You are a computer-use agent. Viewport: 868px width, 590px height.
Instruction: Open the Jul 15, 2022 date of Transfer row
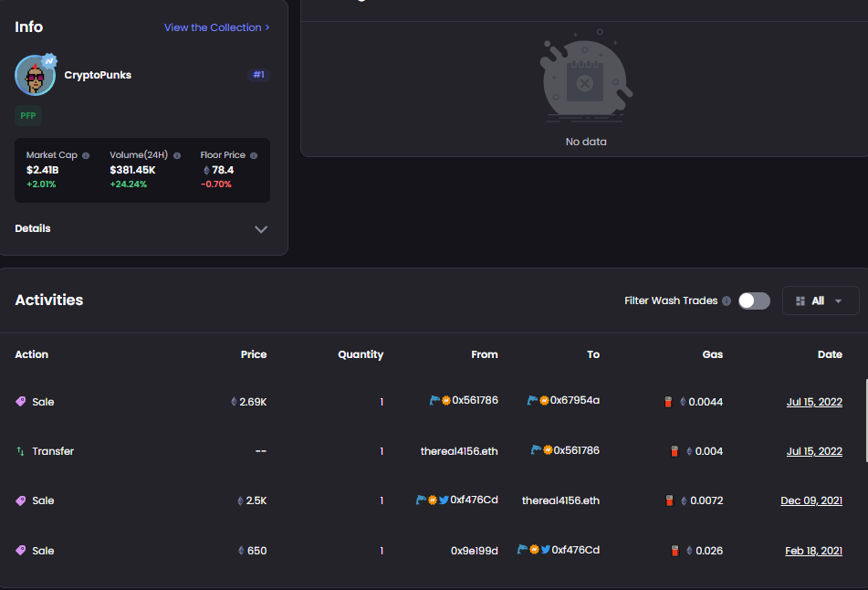click(x=814, y=451)
